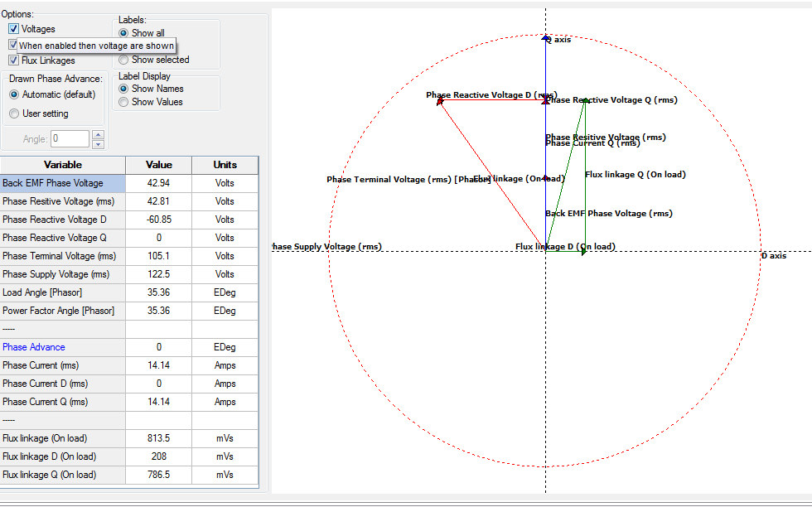
Task: Click the Value column header
Action: tap(158, 165)
